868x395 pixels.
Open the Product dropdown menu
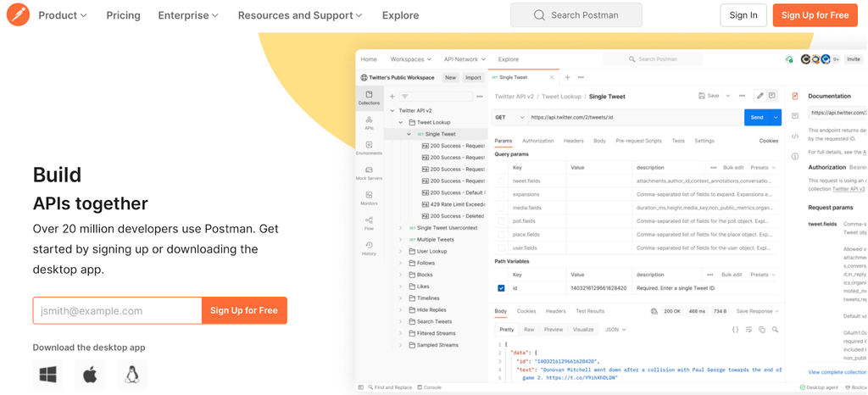(63, 15)
